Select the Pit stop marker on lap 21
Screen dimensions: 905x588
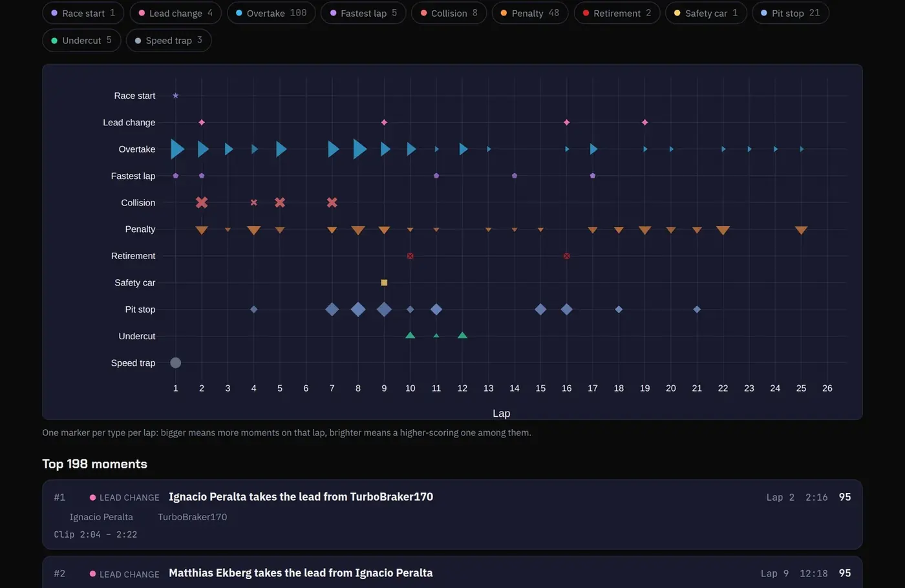(x=697, y=310)
